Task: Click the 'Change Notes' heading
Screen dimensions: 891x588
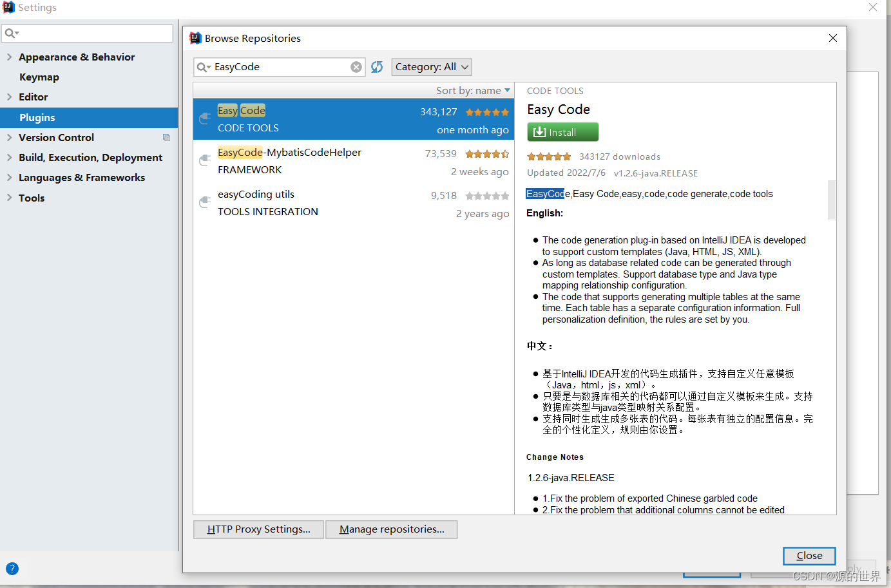Action: [555, 457]
